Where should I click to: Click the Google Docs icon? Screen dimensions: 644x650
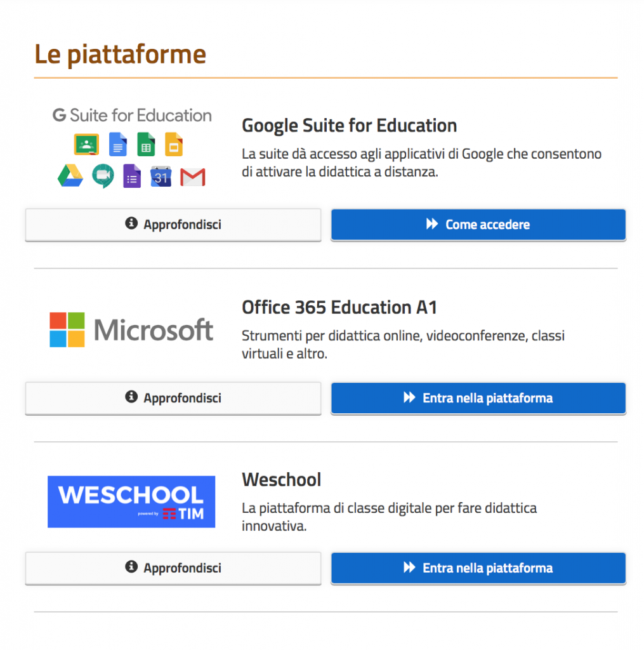[x=117, y=144]
